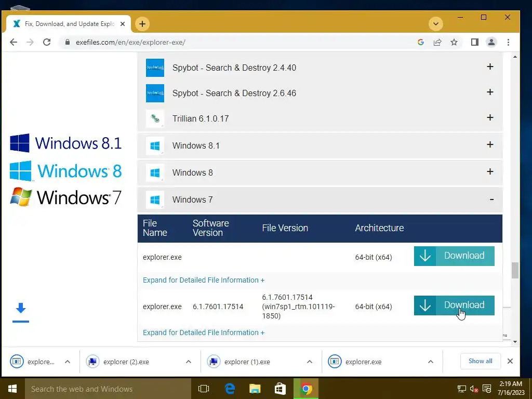Share this page via the share icon
The height and width of the screenshot is (399, 532).
click(x=437, y=42)
